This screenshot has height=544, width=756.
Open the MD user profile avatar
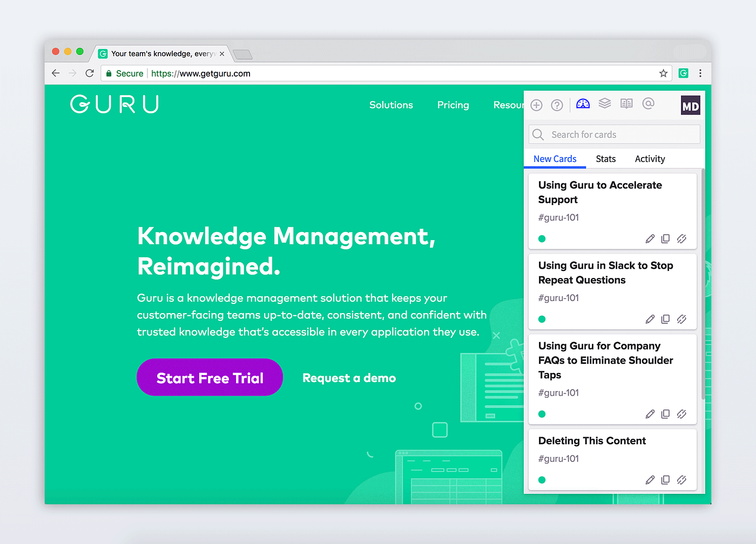tap(691, 106)
